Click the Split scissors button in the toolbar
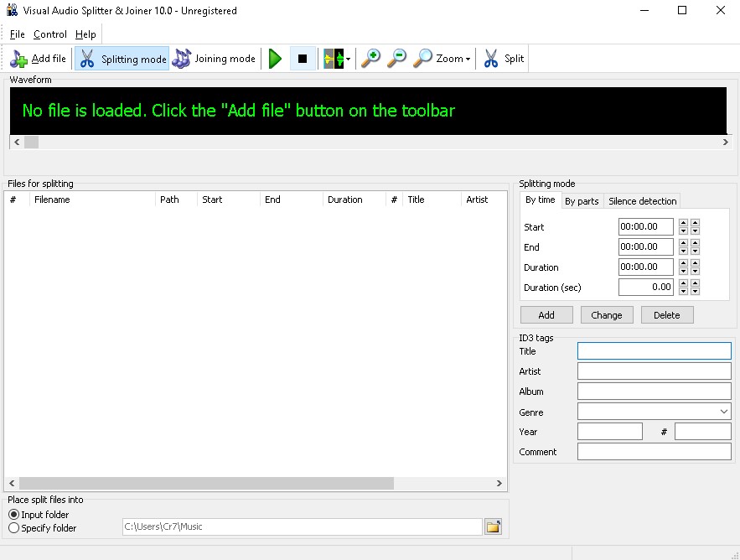 503,59
